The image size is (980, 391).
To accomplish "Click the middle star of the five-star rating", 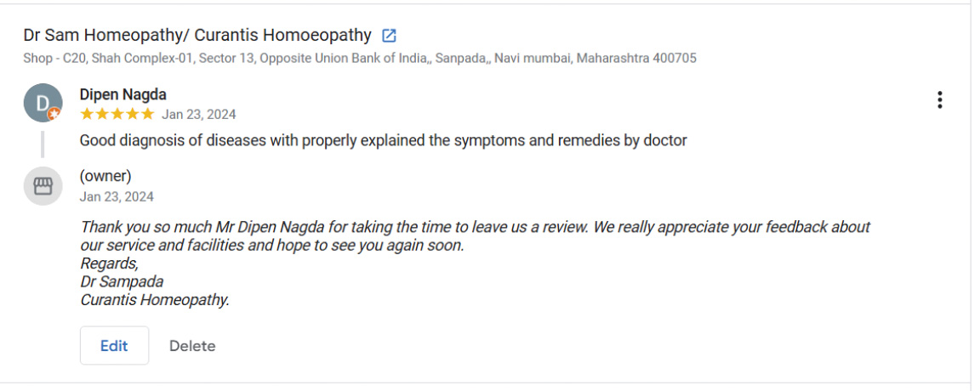I will pyautogui.click(x=117, y=114).
